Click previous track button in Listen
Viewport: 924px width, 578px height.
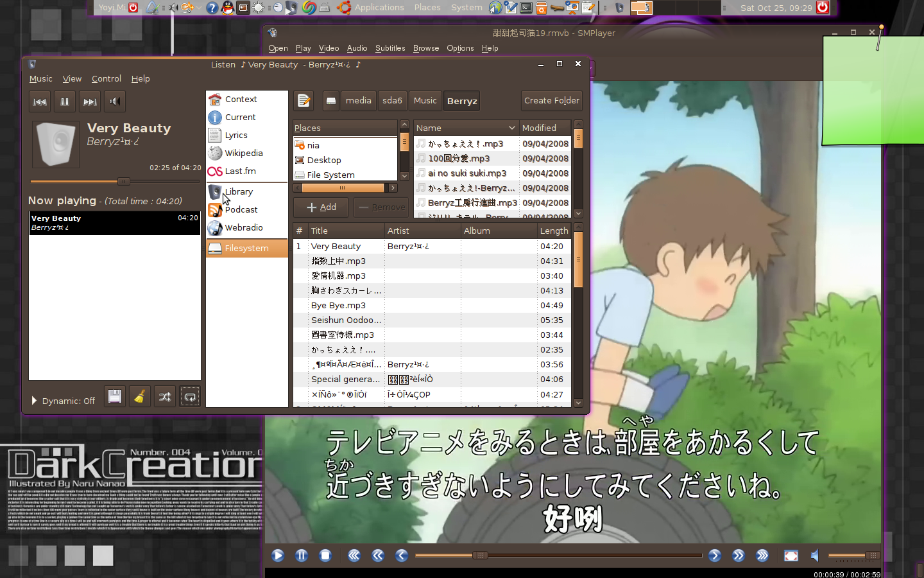(40, 101)
